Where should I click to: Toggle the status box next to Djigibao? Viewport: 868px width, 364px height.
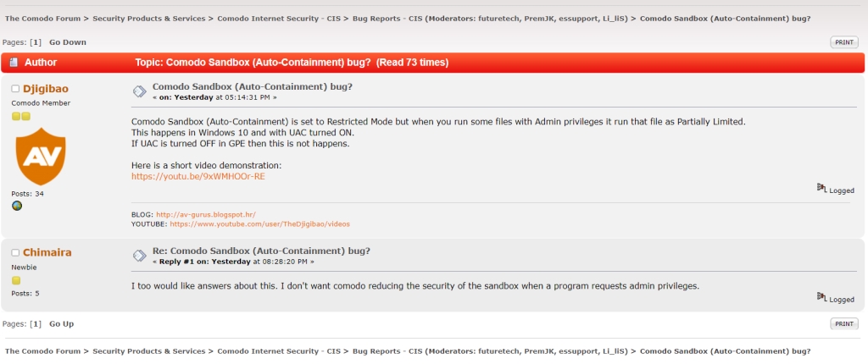coord(15,89)
